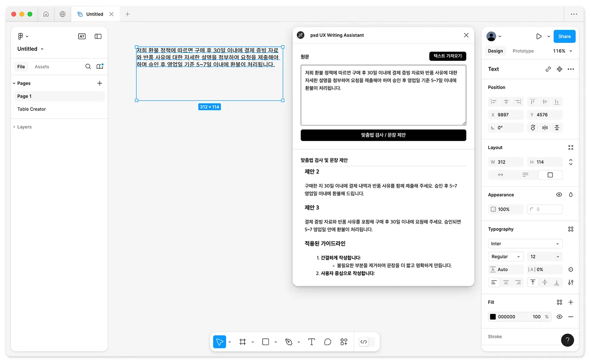Click the blue Share button
591x364 pixels.
pos(564,36)
